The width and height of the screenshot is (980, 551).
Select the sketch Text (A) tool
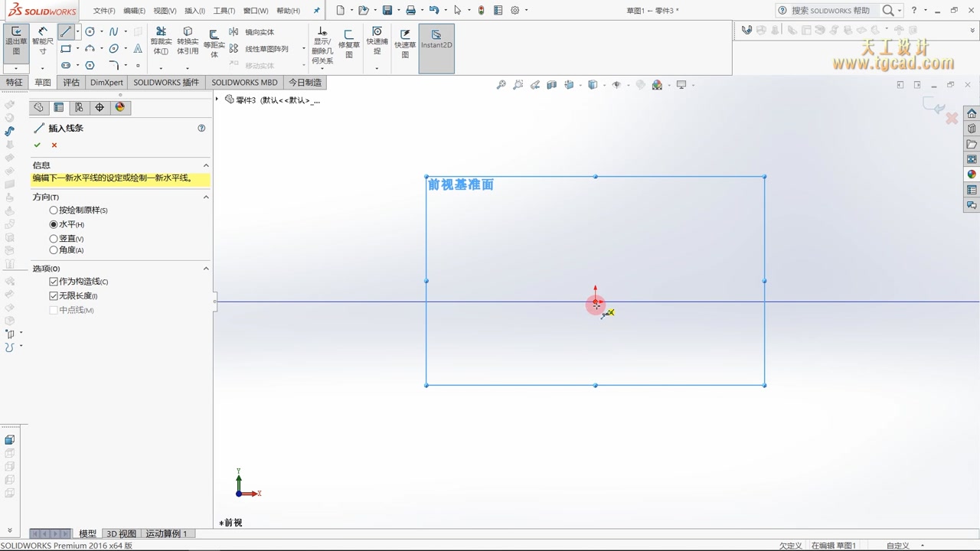(138, 49)
